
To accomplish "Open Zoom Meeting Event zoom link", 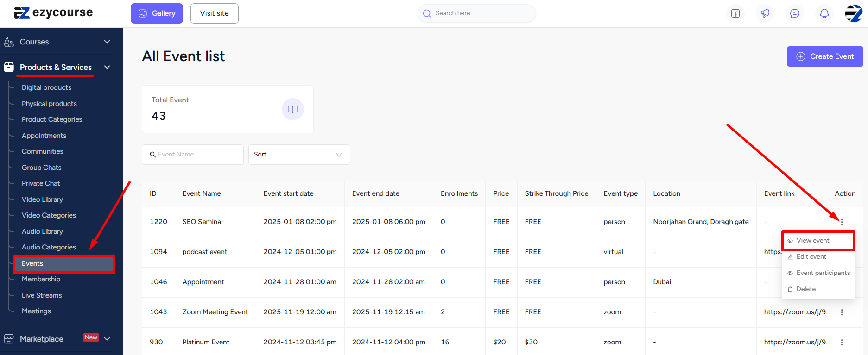I will tap(795, 312).
